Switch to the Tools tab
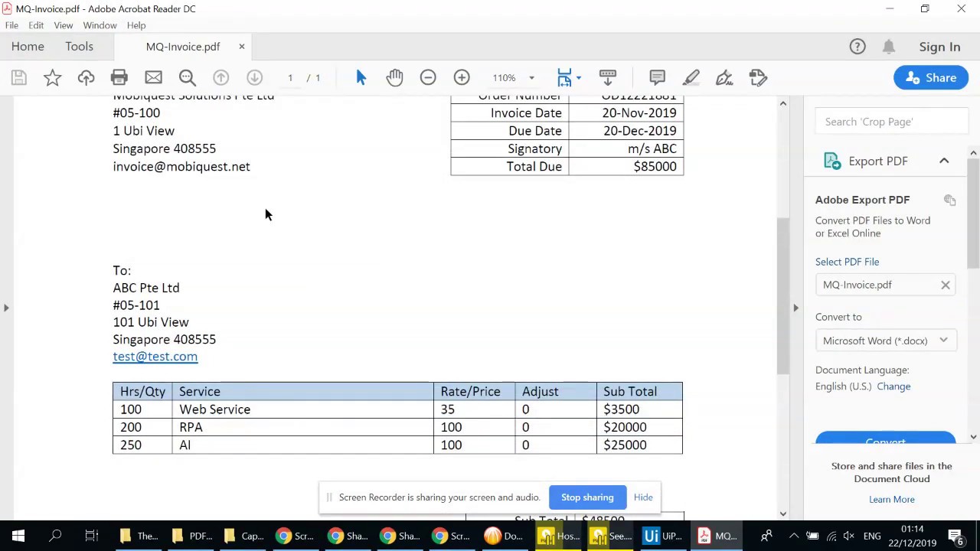 [x=79, y=47]
